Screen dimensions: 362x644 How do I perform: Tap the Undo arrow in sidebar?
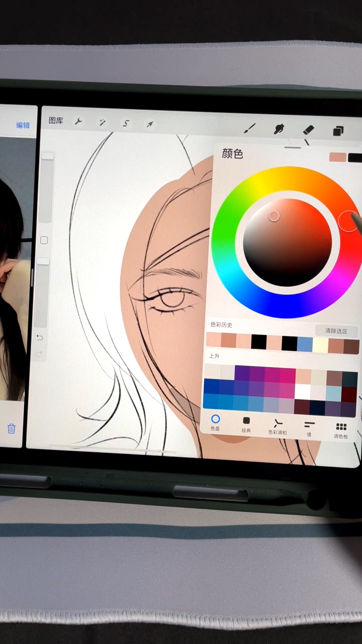pos(40,338)
